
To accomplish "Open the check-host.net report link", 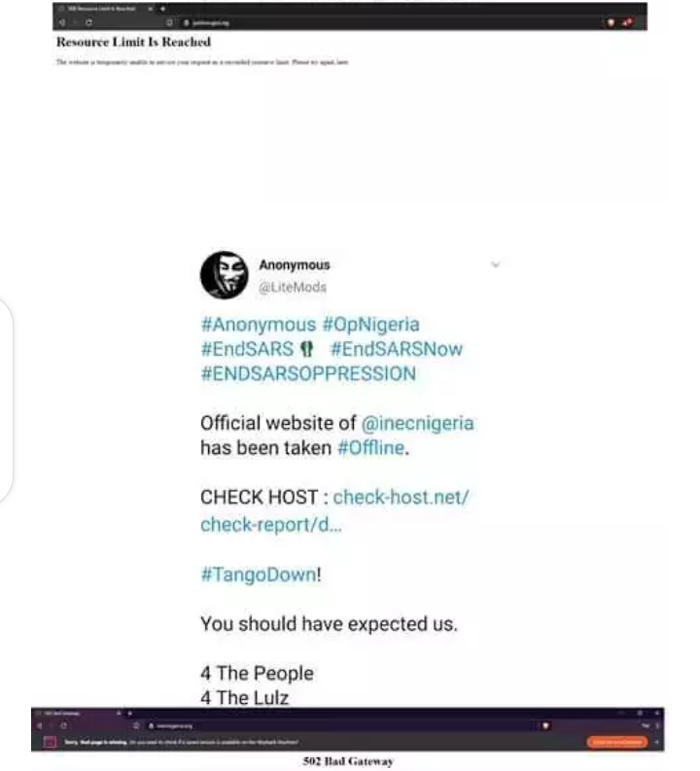I will point(334,510).
